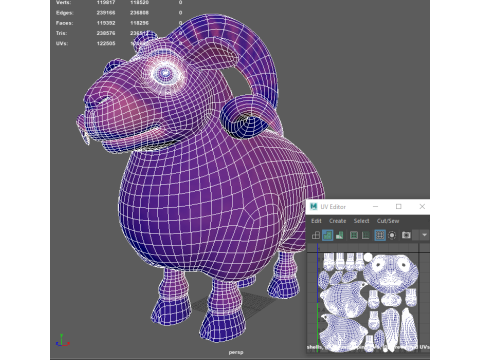
Task: Open the Cut/Sew menu in UV Editor
Action: click(x=388, y=221)
